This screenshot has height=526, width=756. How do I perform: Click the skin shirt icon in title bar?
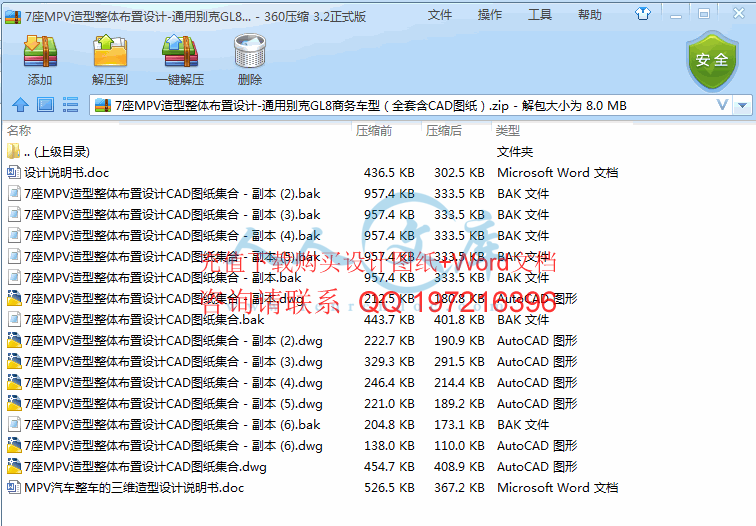pyautogui.click(x=643, y=14)
